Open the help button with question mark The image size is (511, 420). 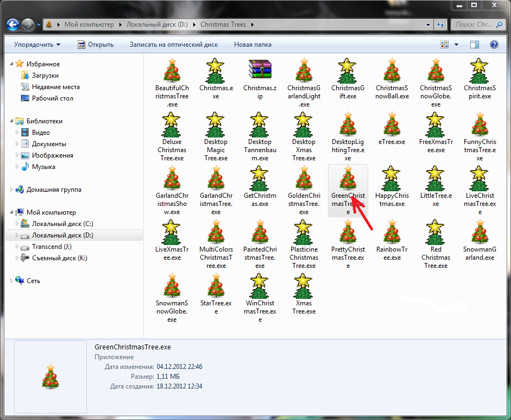[x=494, y=45]
